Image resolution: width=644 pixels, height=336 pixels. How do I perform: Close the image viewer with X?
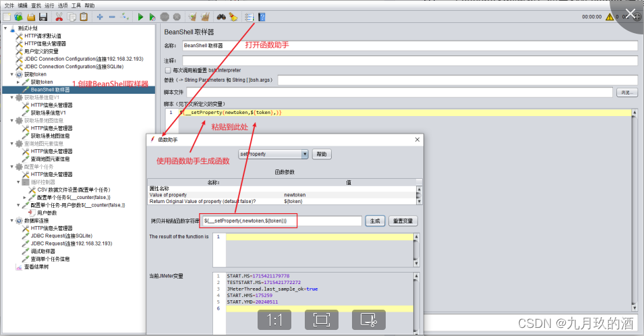(x=631, y=13)
